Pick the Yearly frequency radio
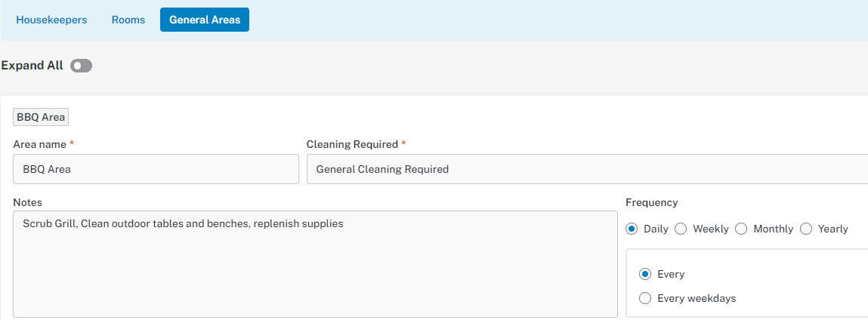This screenshot has width=868, height=320. click(805, 229)
